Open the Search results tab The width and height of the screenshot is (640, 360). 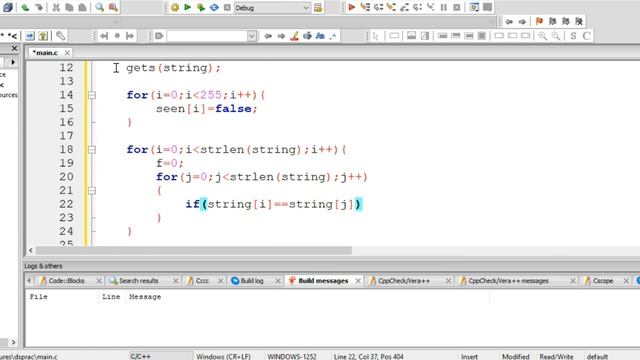[138, 281]
